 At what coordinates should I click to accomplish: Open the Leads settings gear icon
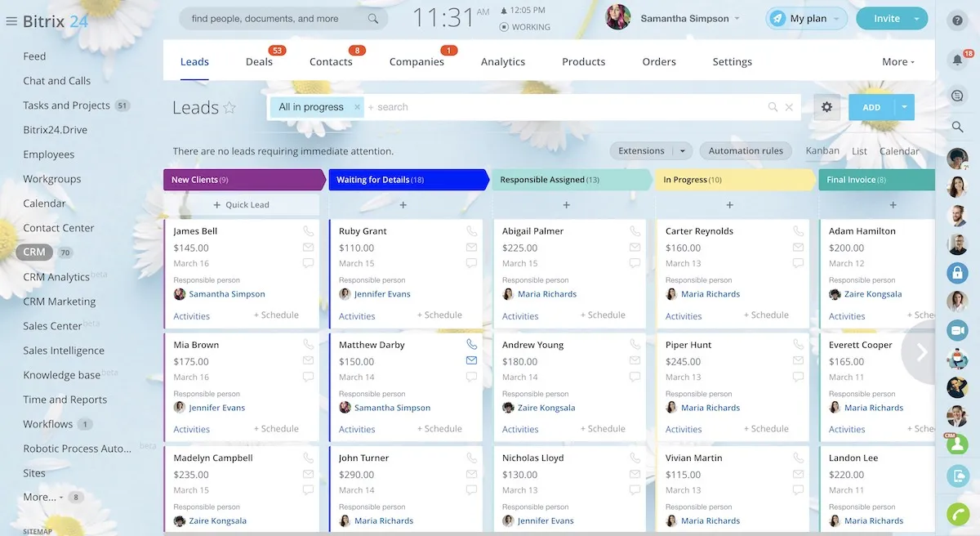826,107
